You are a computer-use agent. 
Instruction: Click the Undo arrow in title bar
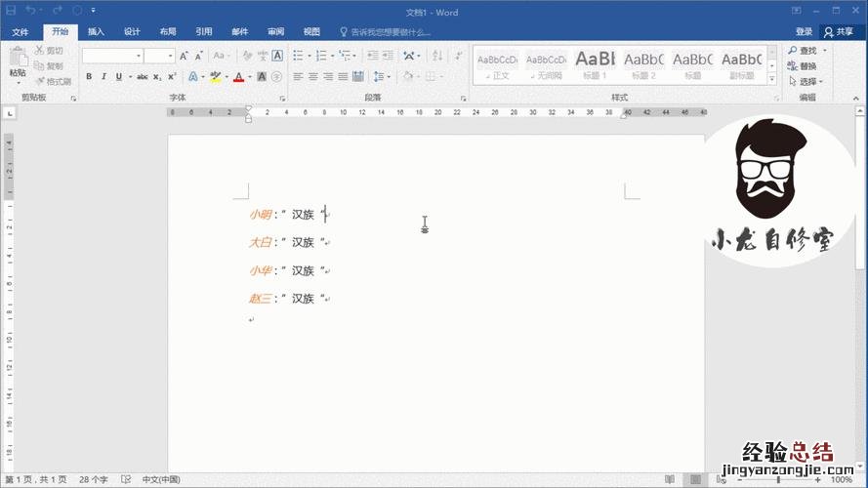coord(31,12)
